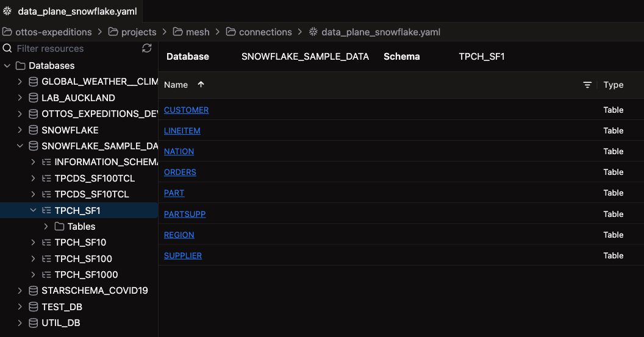Click the SNOWFLAKE database icon
The width and height of the screenshot is (644, 337).
click(34, 130)
